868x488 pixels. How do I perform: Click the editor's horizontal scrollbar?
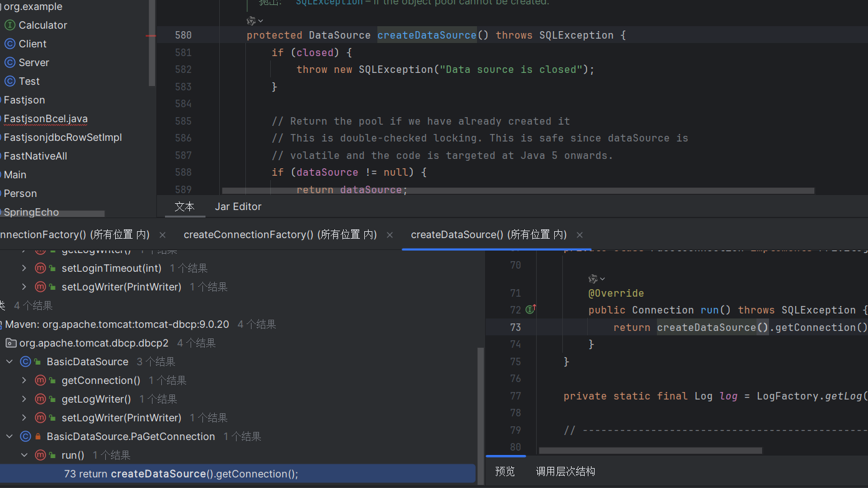(x=517, y=191)
